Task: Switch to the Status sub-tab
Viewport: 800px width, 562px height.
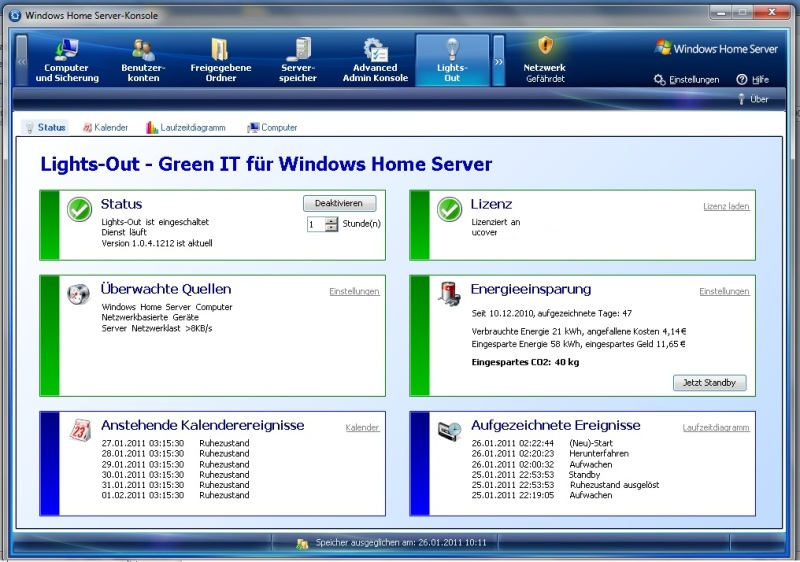Action: [x=45, y=127]
